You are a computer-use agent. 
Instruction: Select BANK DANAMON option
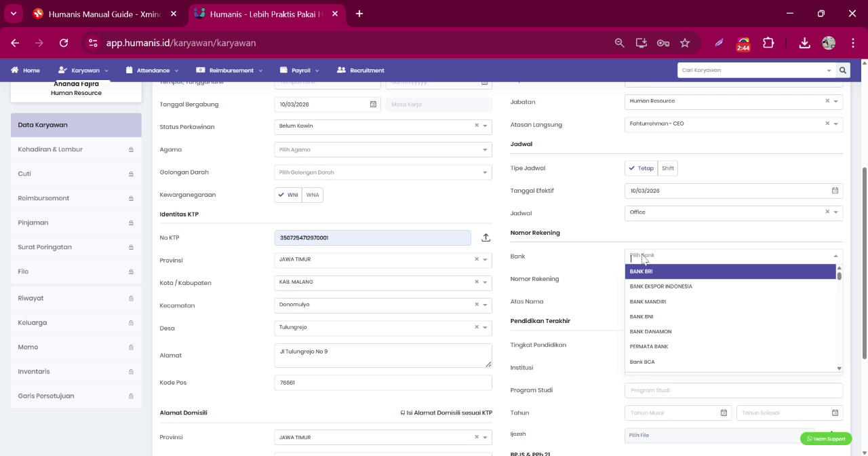pyautogui.click(x=730, y=331)
